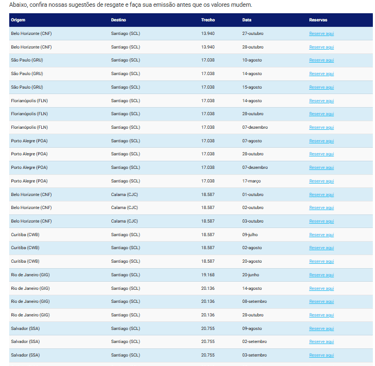Click 'Reserve aqui' for Salvador 09-agosto
Screen dimensions: 375x366
click(x=321, y=329)
